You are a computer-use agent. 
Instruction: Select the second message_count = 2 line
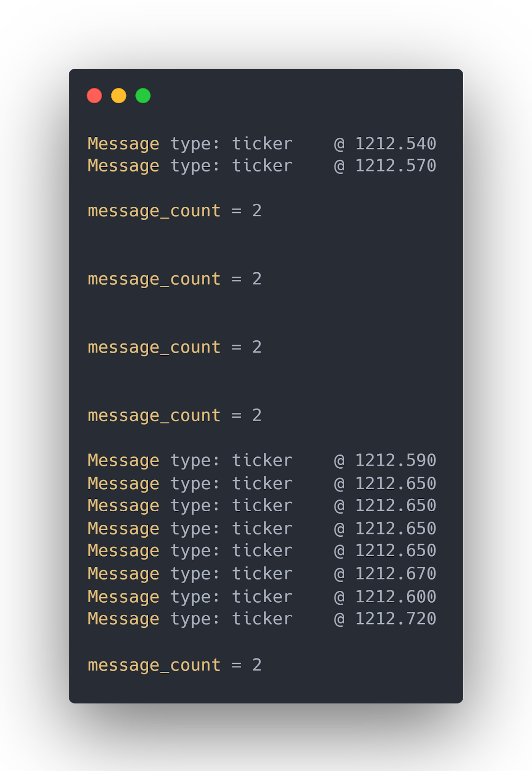tap(175, 279)
